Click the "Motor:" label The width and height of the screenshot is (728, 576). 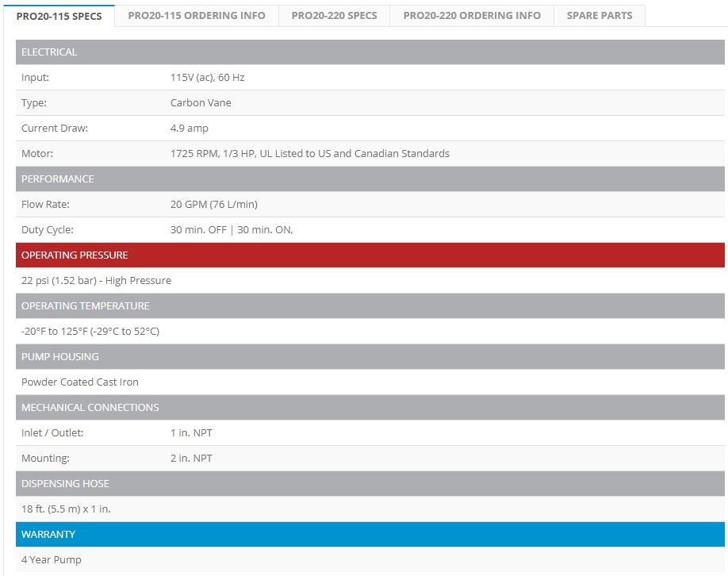pyautogui.click(x=37, y=154)
